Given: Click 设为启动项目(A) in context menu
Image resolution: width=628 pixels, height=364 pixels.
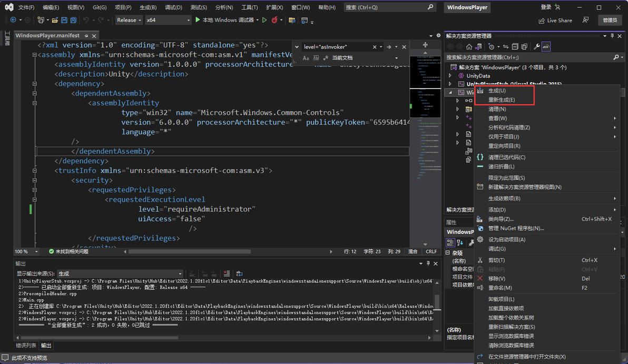Looking at the screenshot, I should [506, 239].
